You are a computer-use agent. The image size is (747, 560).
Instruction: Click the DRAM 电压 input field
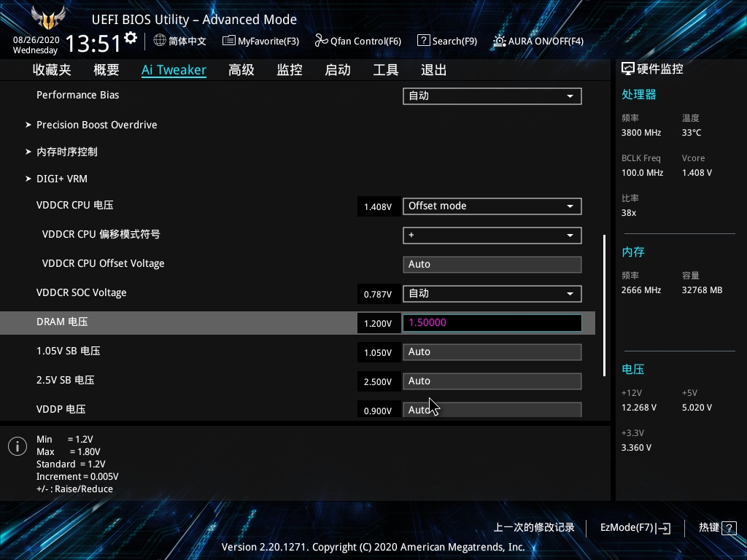[492, 323]
